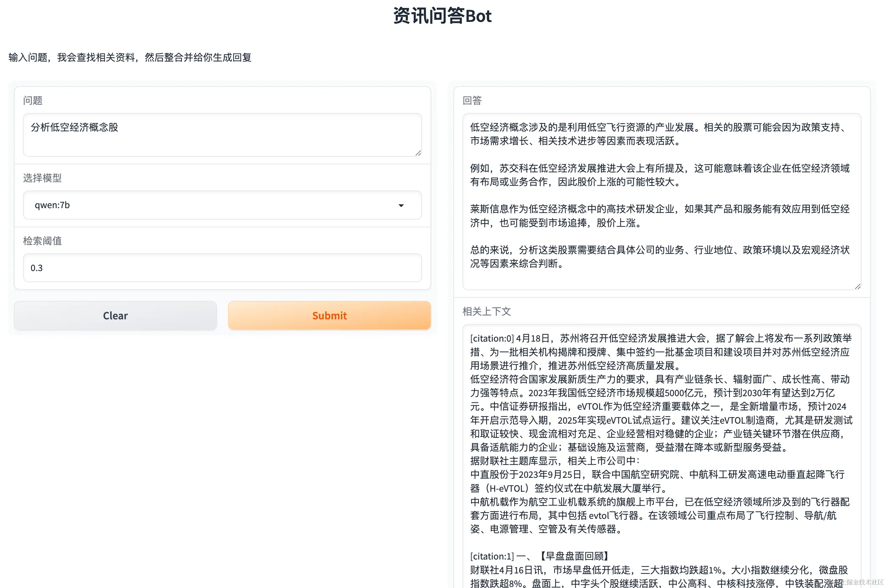Click the Submit button
The image size is (886, 588).
329,316
